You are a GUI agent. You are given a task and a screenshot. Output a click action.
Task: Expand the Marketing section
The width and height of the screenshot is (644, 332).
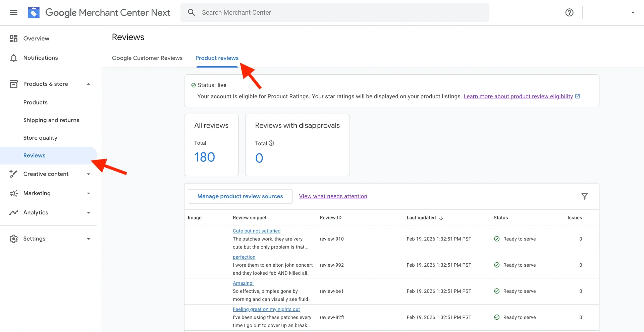coord(89,193)
